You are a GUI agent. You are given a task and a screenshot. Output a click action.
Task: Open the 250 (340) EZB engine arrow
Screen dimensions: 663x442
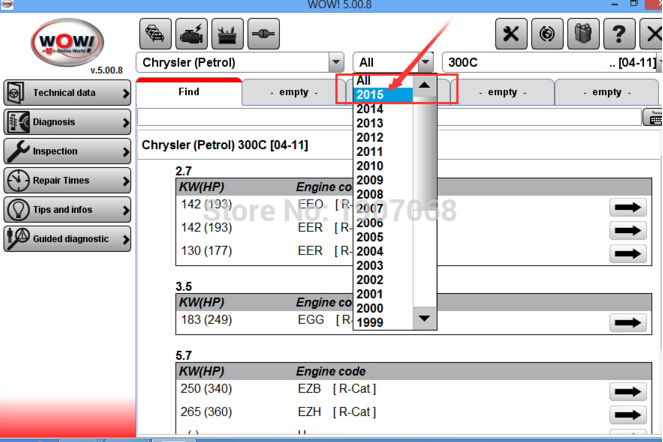628,392
